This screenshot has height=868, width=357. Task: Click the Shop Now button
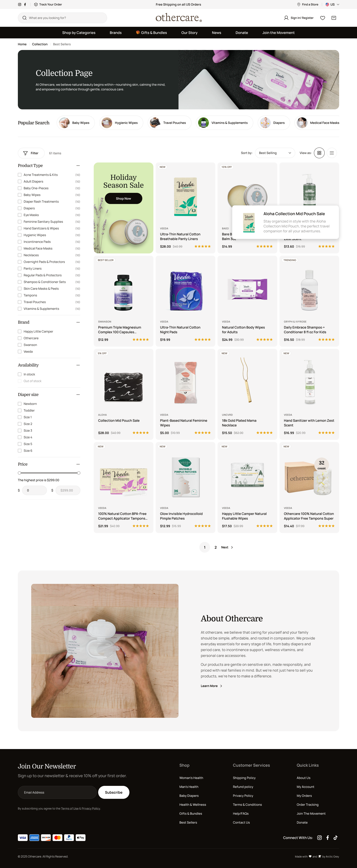(x=123, y=198)
